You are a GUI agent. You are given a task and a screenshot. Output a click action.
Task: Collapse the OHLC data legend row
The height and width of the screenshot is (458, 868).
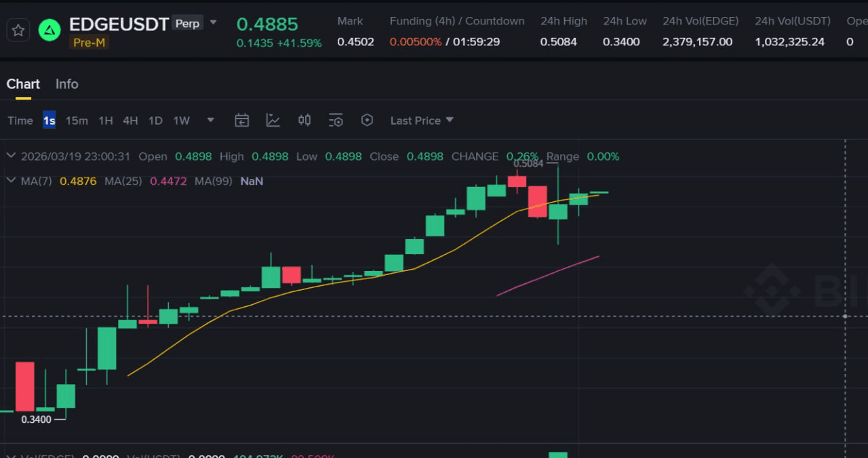[x=11, y=157]
